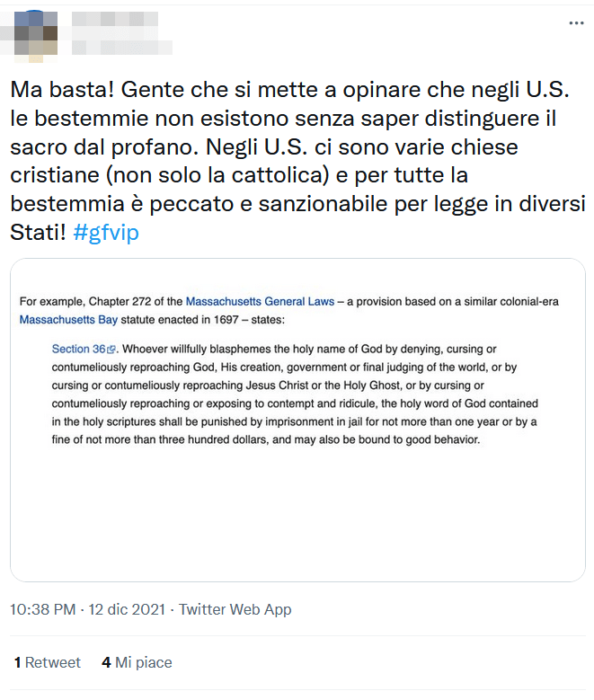Open the #gfvip hashtag
This screenshot has width=594, height=700.
pyautogui.click(x=106, y=233)
